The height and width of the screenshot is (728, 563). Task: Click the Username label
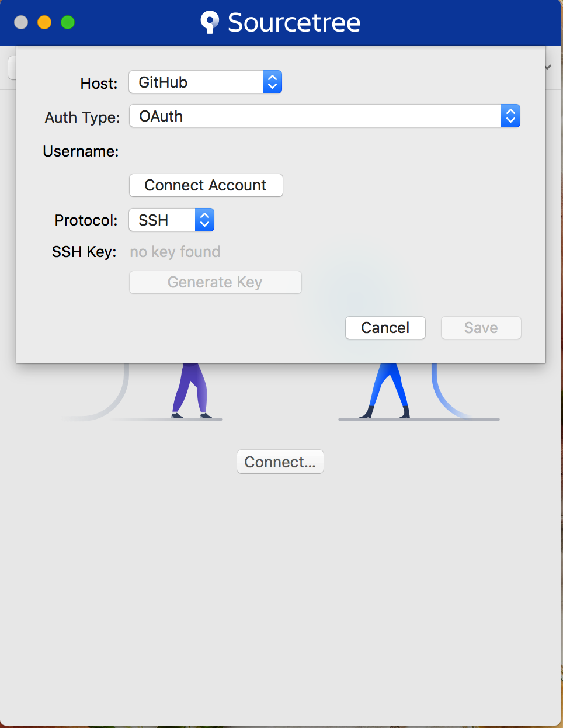(x=81, y=151)
